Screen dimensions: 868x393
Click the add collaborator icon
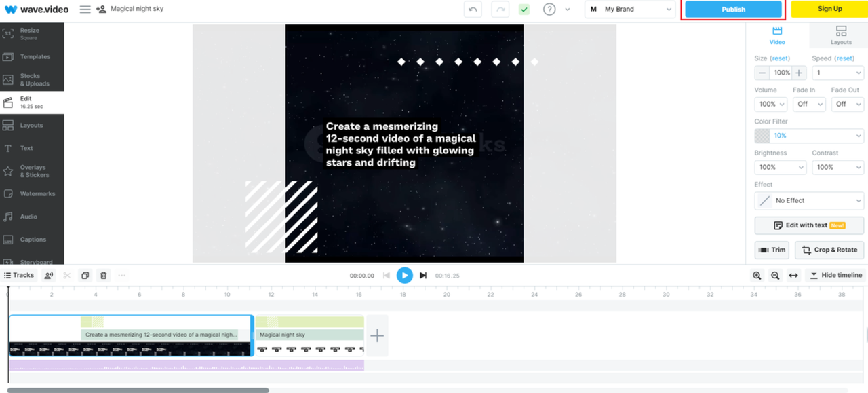(101, 10)
